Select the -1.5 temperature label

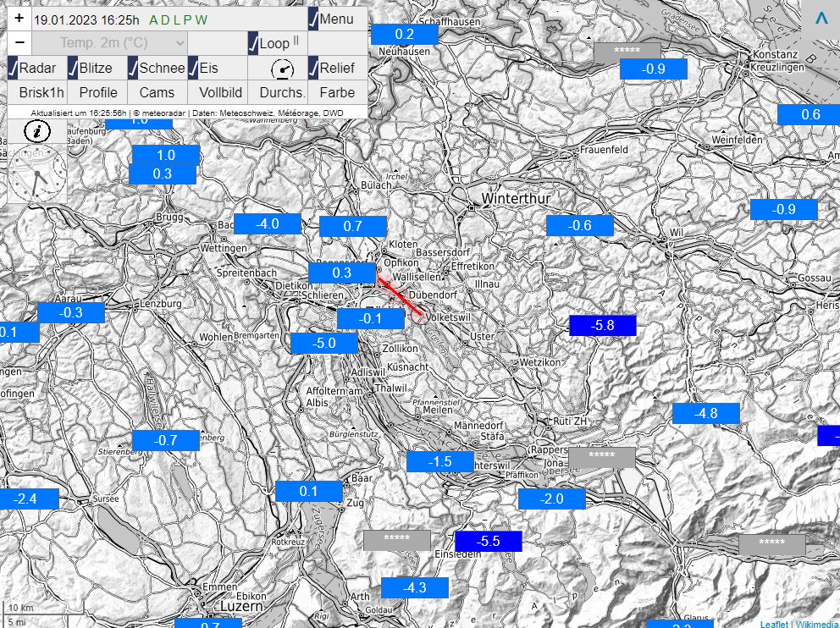point(440,462)
